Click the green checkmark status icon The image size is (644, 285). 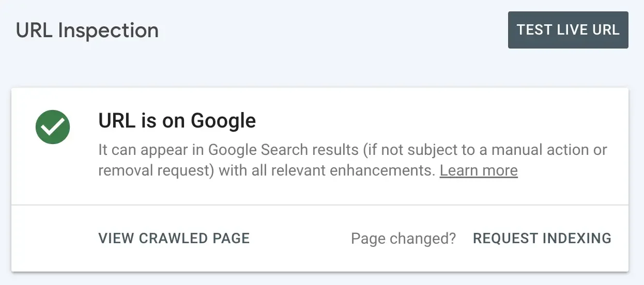click(53, 126)
